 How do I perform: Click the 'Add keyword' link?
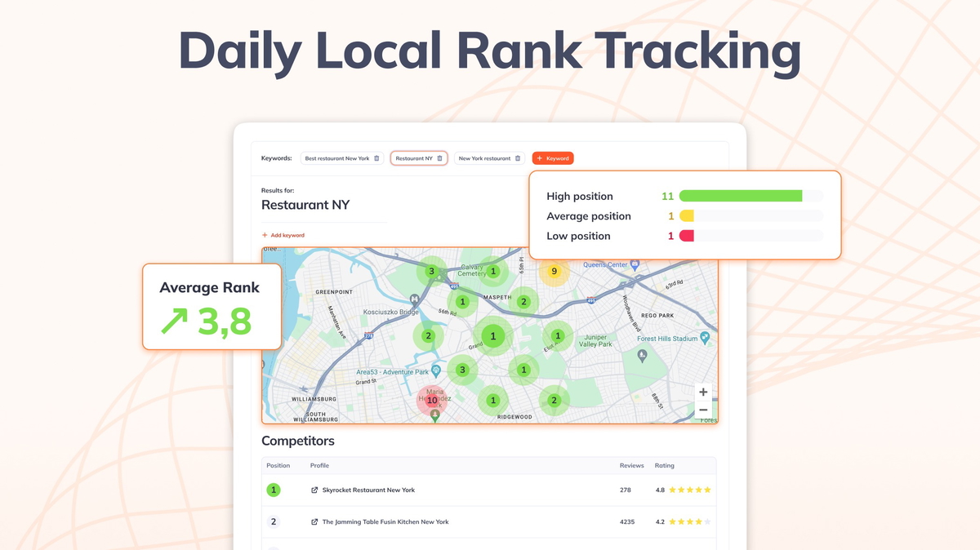click(283, 234)
